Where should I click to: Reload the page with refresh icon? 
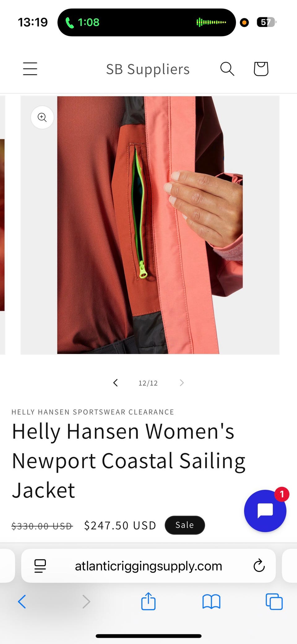coord(259,566)
